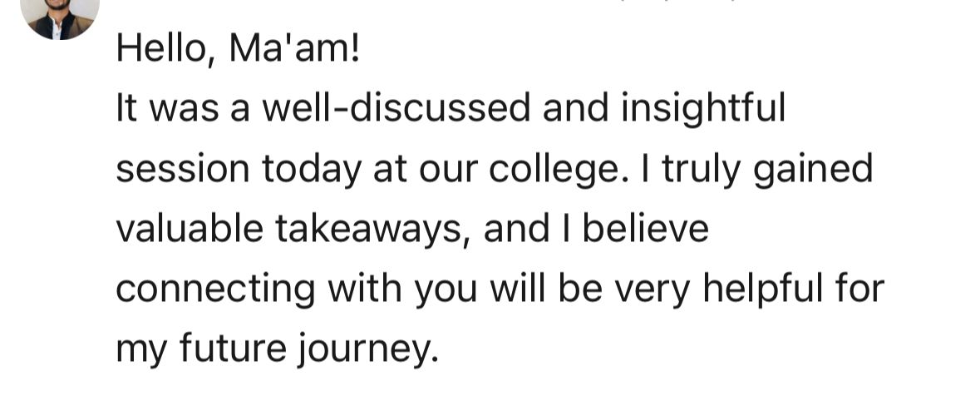The height and width of the screenshot is (396, 980).
Task: Open the sender's profile picture
Action: coord(60,15)
